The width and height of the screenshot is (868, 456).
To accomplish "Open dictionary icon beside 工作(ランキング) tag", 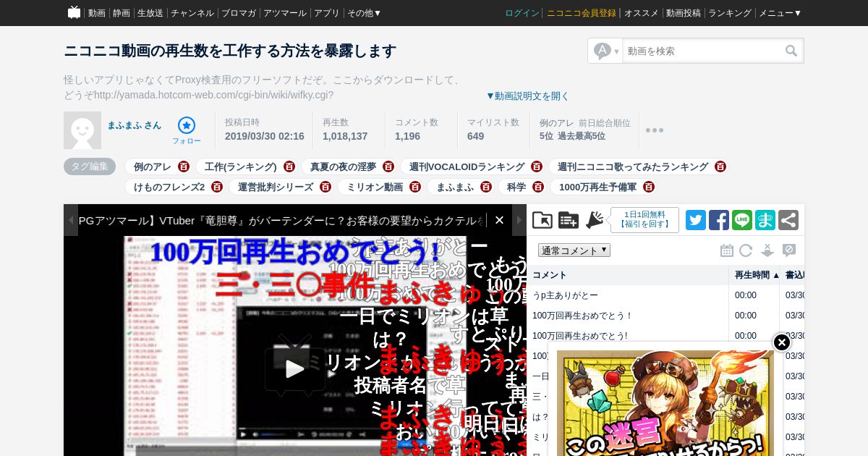I will [x=289, y=166].
